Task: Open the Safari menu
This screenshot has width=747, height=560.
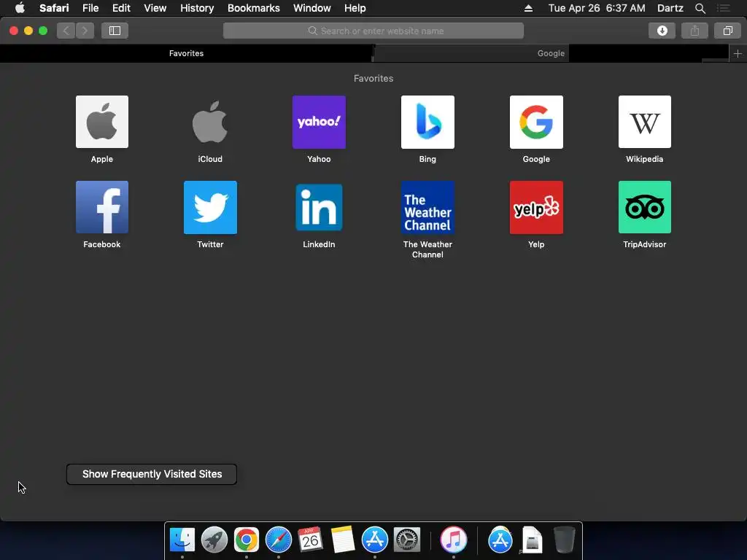Action: tap(54, 8)
